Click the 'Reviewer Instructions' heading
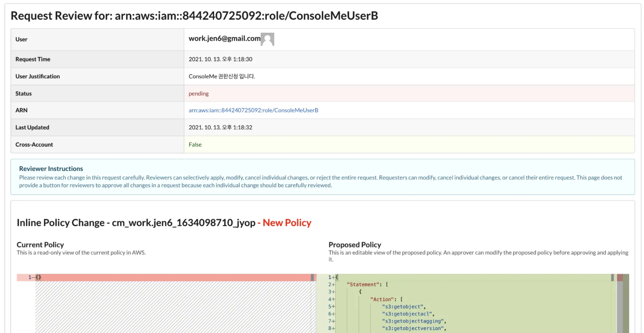This screenshot has height=333, width=644. pos(51,169)
